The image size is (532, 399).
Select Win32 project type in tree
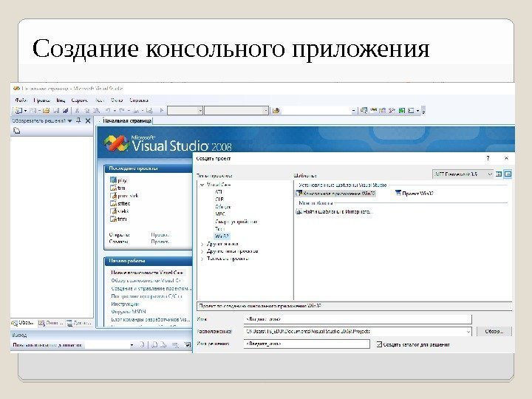point(222,236)
